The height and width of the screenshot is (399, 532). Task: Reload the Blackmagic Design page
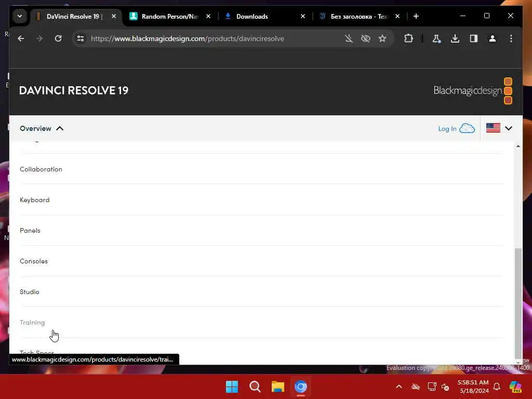(58, 38)
